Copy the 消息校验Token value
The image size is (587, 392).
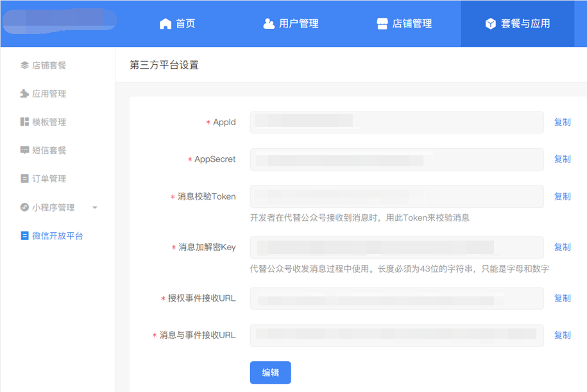[x=562, y=196]
